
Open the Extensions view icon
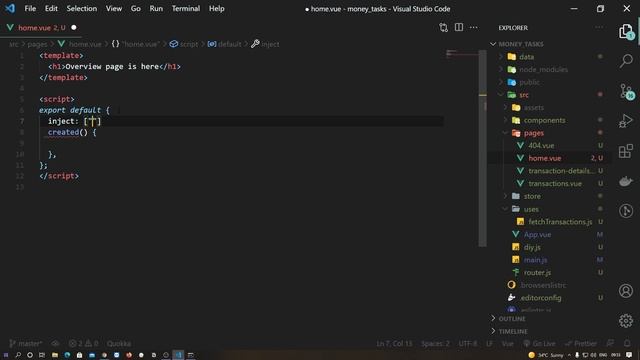click(626, 151)
